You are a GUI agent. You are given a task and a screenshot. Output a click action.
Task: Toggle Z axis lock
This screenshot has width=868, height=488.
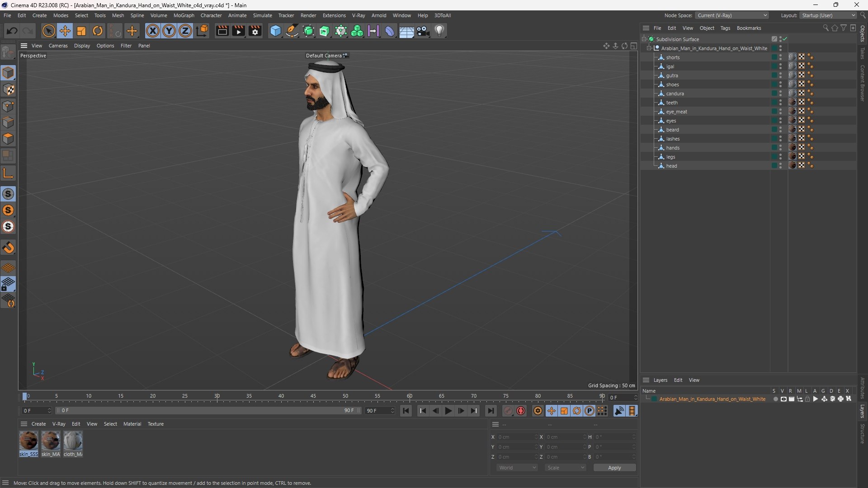pos(185,31)
